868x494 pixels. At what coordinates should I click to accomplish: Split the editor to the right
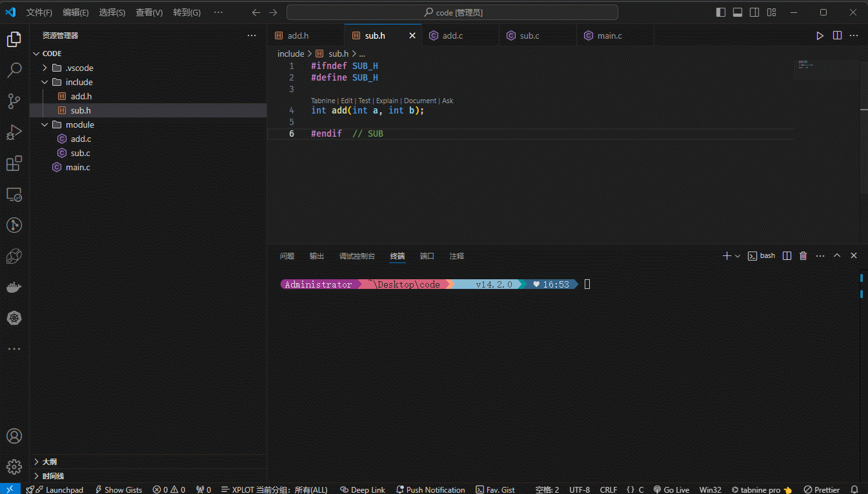[837, 35]
